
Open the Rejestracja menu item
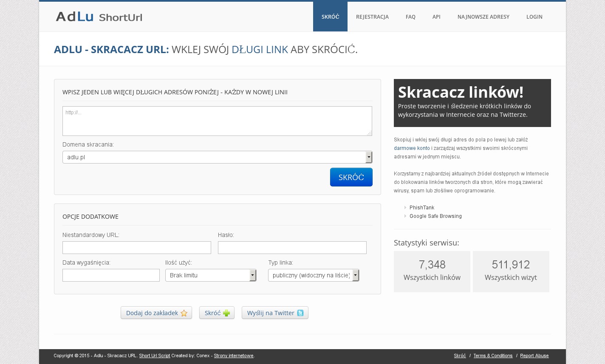point(372,17)
